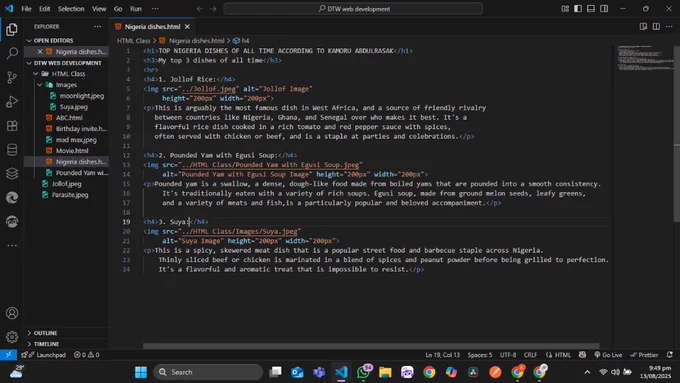Image resolution: width=680 pixels, height=383 pixels.
Task: Click the remote window indicator in status bar
Action: pyautogui.click(x=8, y=355)
